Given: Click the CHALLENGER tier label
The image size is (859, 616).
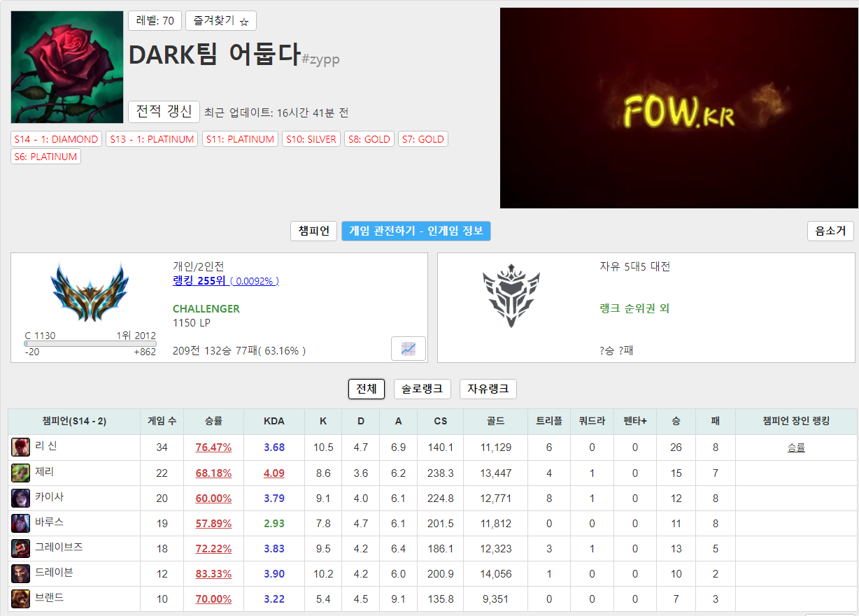Looking at the screenshot, I should point(206,308).
